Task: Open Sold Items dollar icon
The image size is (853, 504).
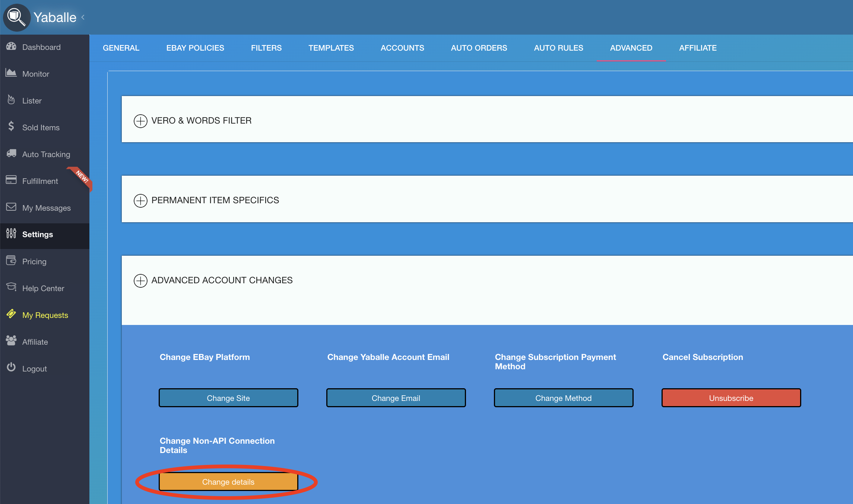Action: [x=11, y=127]
